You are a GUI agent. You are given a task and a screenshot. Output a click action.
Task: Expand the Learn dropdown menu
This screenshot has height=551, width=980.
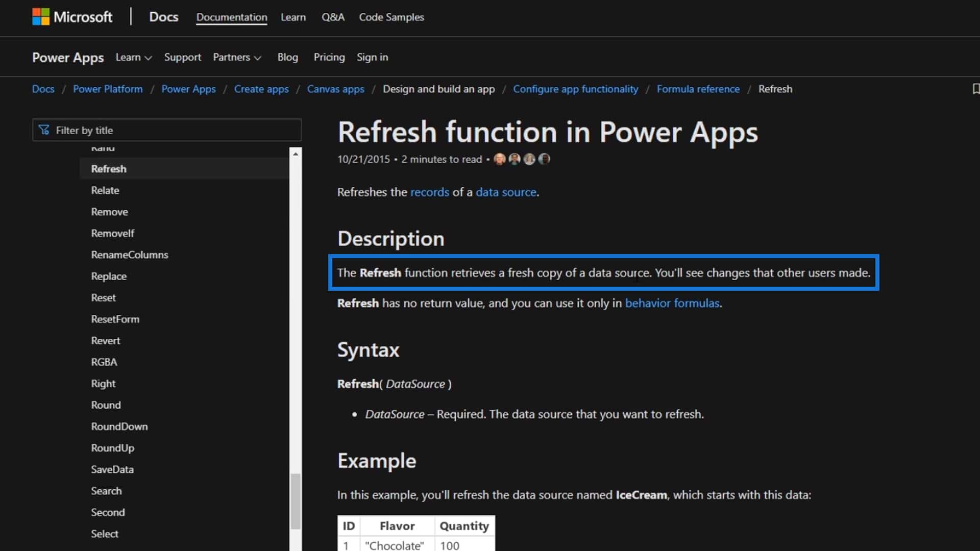click(x=132, y=57)
